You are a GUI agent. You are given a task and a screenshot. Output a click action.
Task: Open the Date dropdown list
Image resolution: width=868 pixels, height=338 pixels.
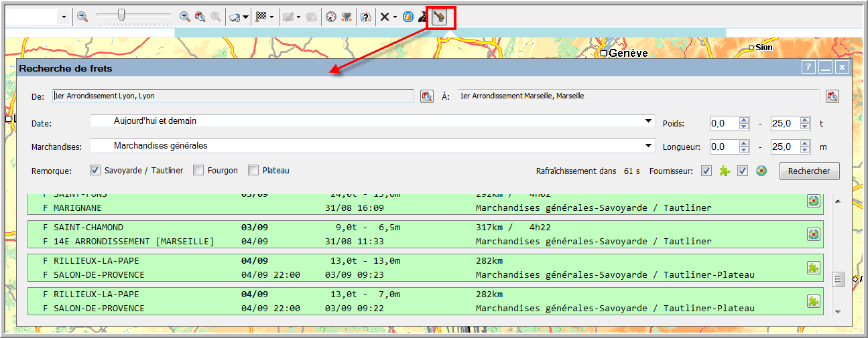pyautogui.click(x=648, y=121)
